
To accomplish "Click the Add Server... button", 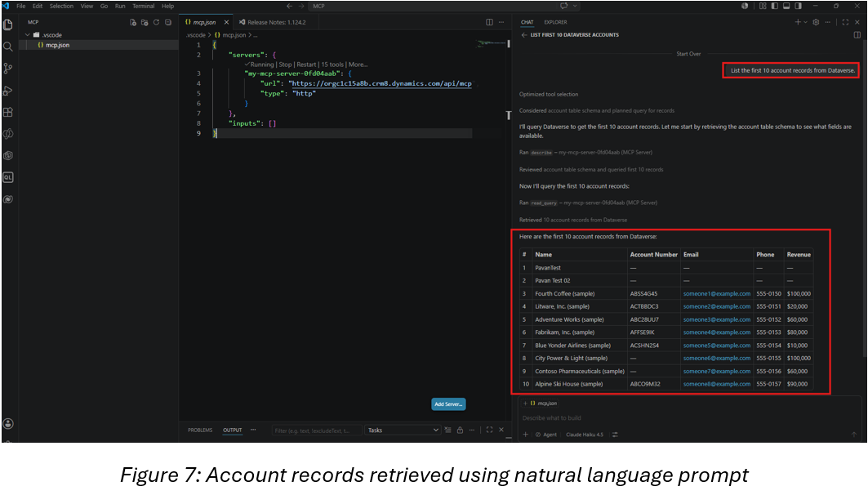I will tap(448, 404).
